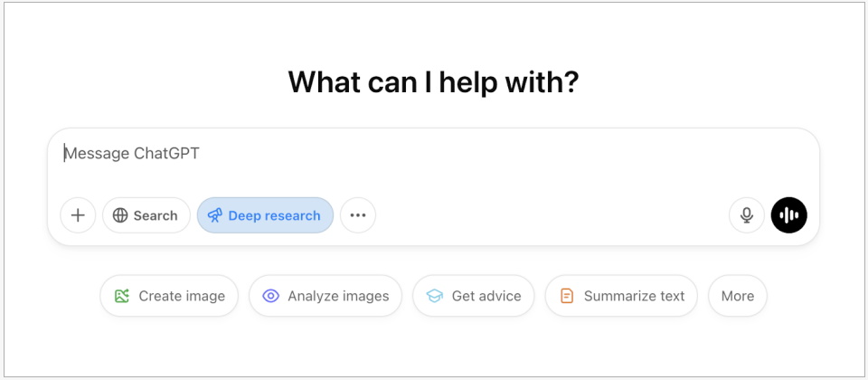Click the Deep research label text
This screenshot has width=868, height=380.
(x=274, y=215)
